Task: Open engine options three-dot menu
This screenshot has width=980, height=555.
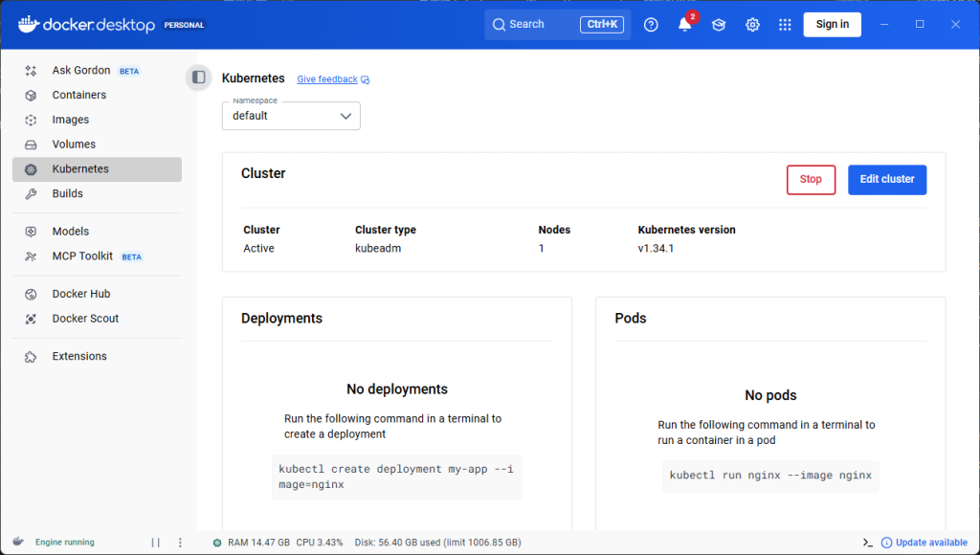Action: (180, 543)
